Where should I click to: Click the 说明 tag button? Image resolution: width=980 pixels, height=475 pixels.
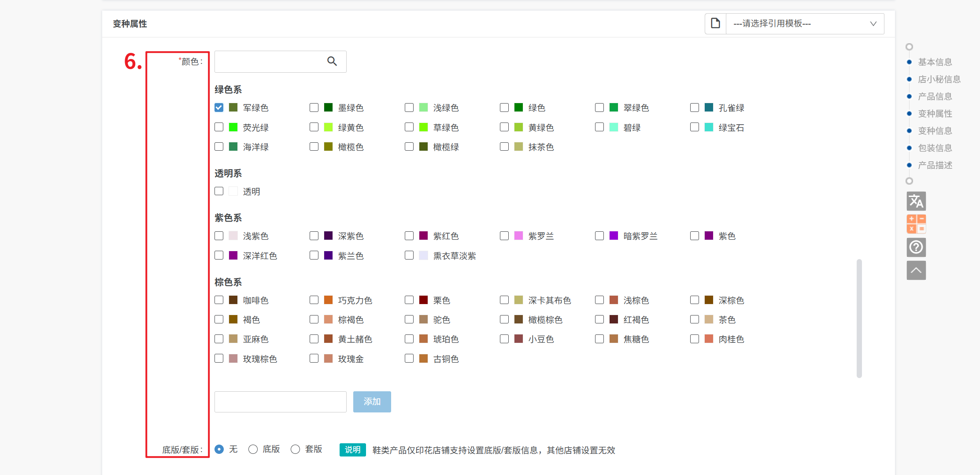(x=352, y=449)
